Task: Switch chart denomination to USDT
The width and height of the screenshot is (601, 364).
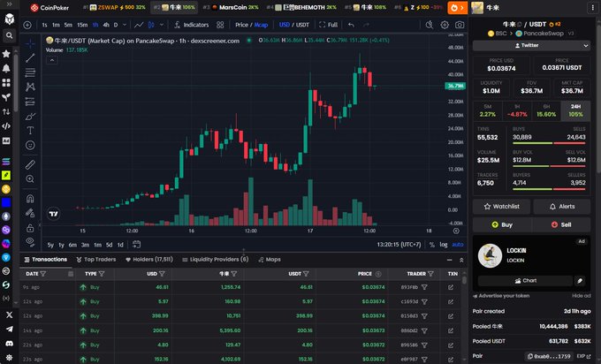Action: 302,25
